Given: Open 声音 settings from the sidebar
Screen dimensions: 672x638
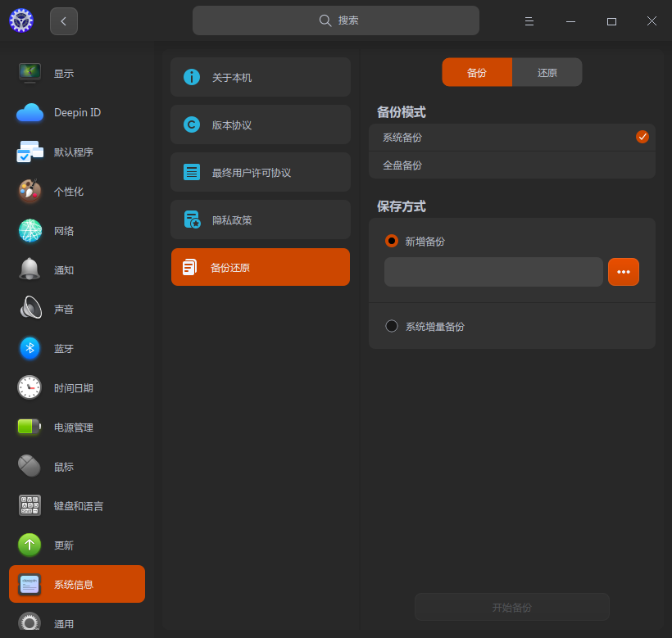Looking at the screenshot, I should [x=30, y=309].
